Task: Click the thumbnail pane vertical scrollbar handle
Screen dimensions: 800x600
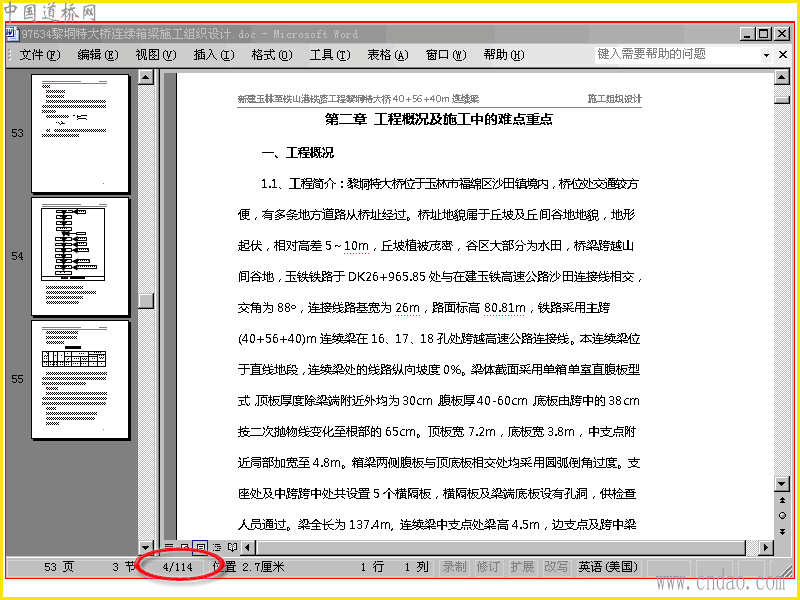Action: point(146,301)
